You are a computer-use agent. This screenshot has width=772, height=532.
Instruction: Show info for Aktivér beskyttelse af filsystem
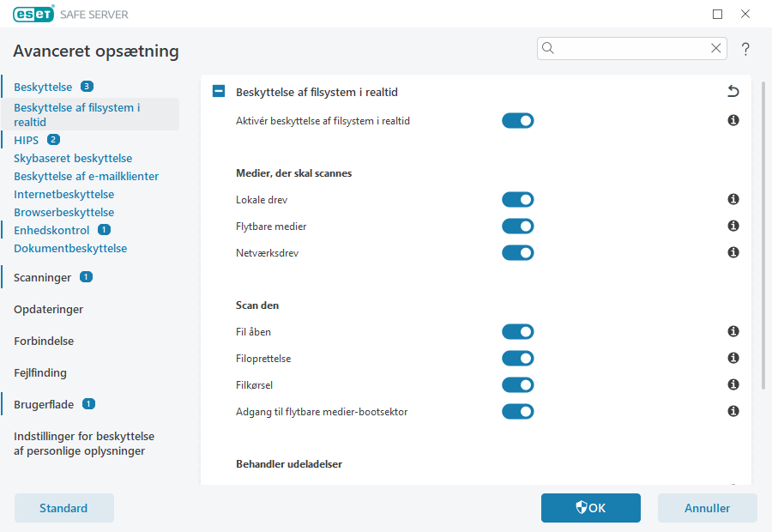tap(733, 121)
